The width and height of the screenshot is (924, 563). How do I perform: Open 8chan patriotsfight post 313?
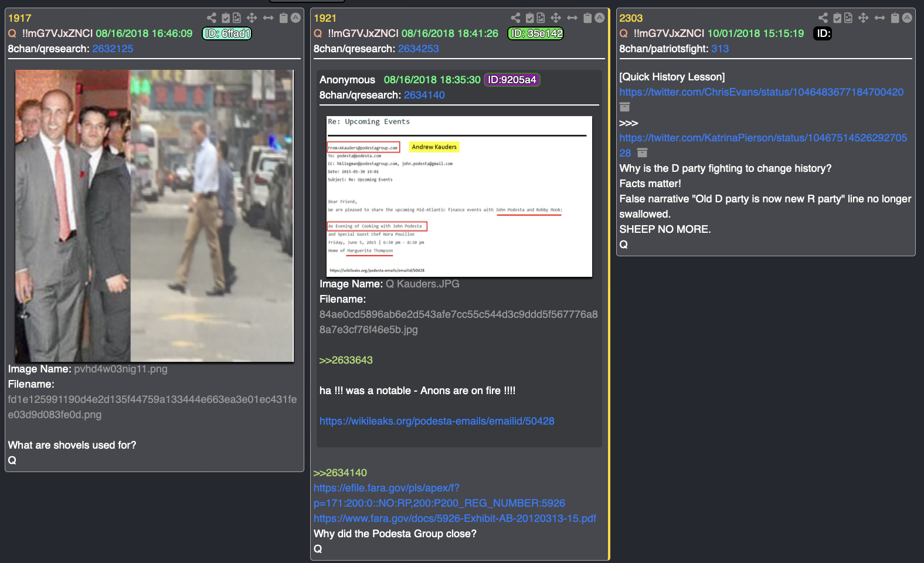point(720,49)
